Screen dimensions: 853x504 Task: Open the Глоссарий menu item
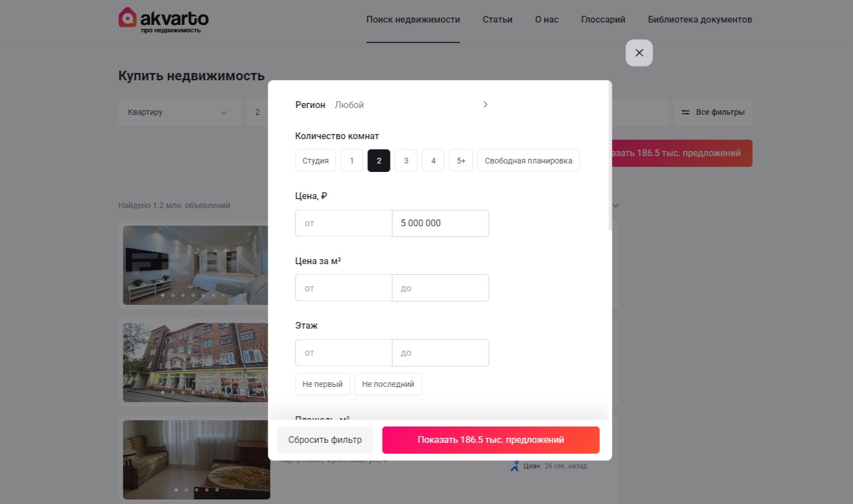603,20
